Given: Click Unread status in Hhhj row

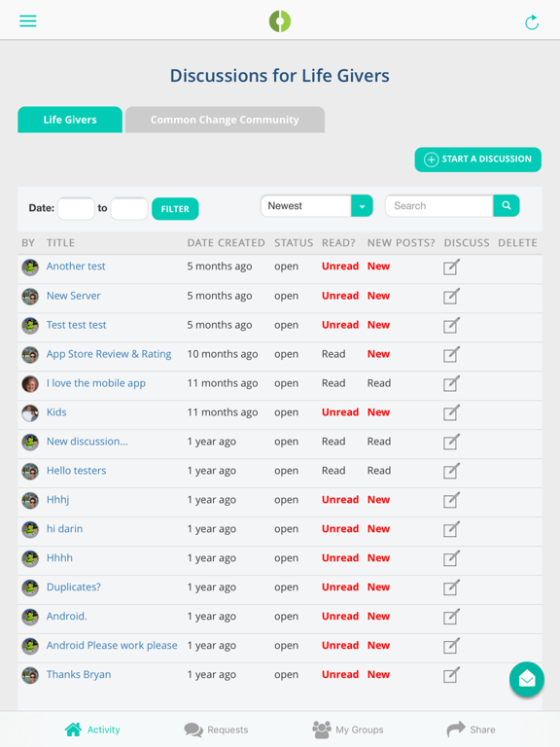Looking at the screenshot, I should 340,499.
